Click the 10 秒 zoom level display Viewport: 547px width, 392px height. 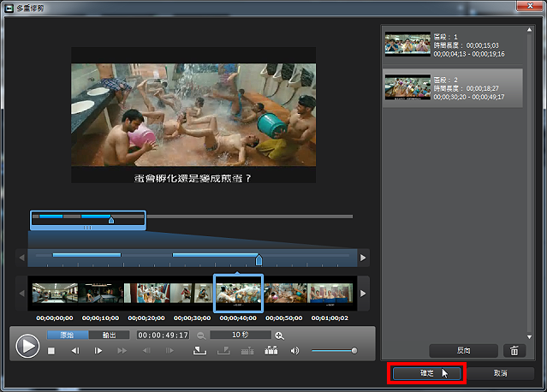click(x=241, y=335)
